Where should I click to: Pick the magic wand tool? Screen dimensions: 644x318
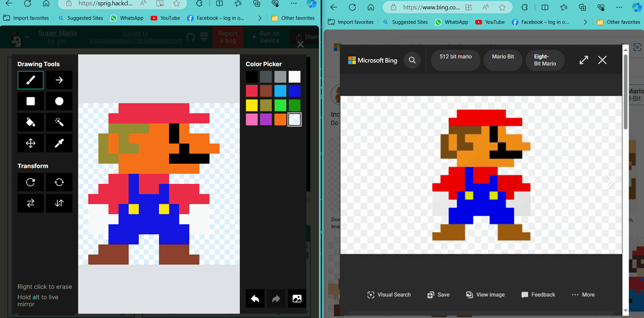(x=59, y=122)
